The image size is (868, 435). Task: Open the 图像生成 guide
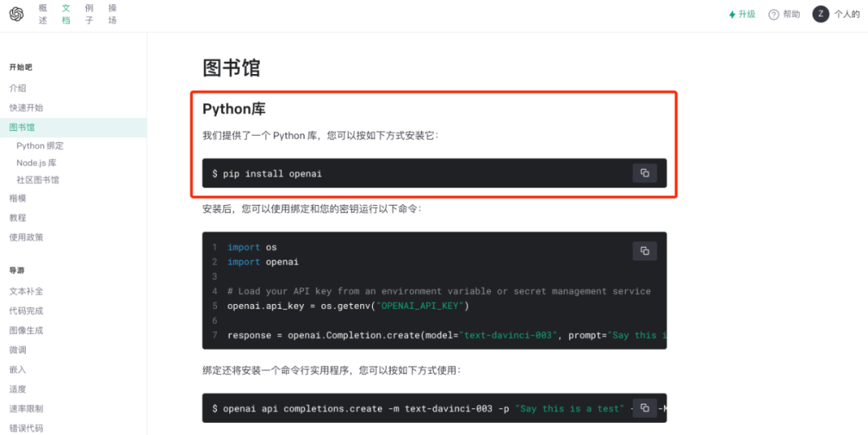[26, 330]
